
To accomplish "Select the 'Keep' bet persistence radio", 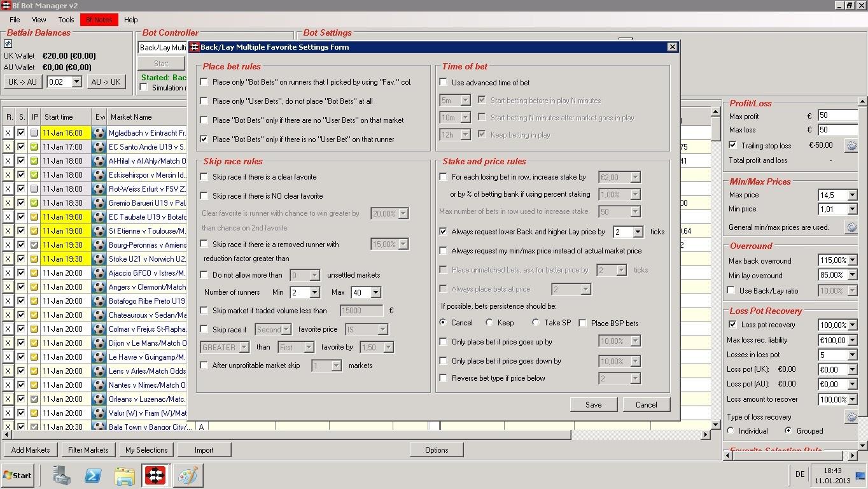I will [489, 323].
